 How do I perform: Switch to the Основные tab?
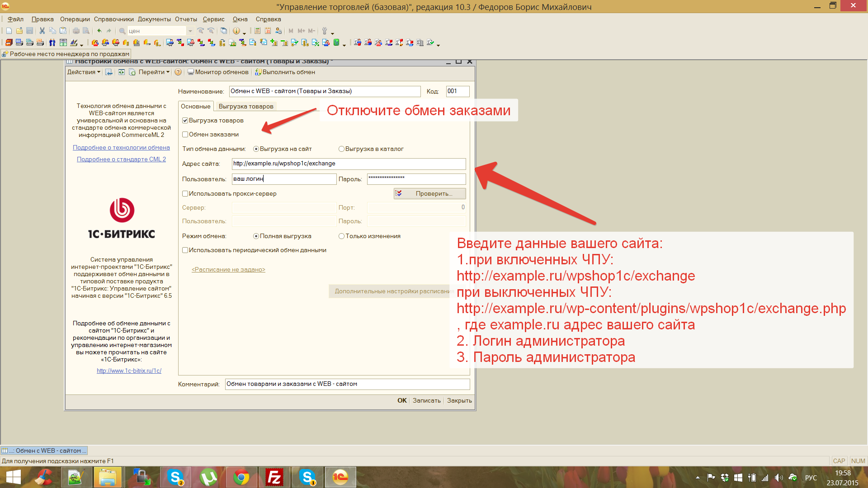(x=196, y=107)
